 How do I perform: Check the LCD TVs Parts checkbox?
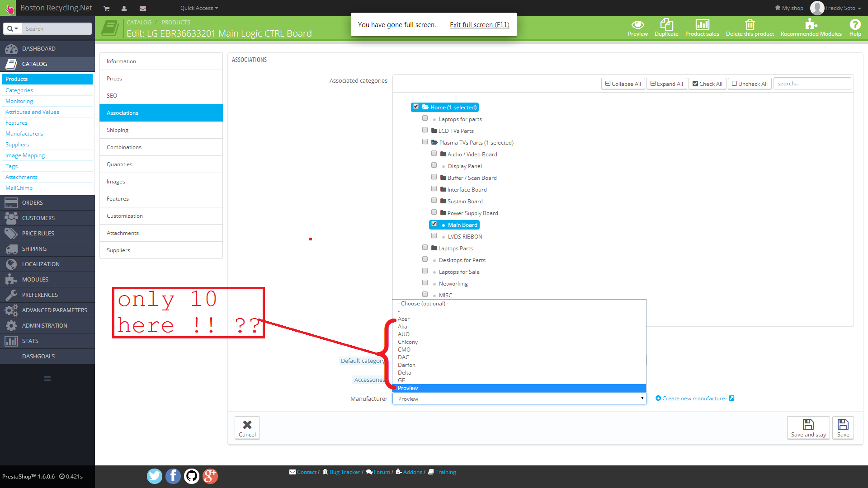tap(425, 130)
